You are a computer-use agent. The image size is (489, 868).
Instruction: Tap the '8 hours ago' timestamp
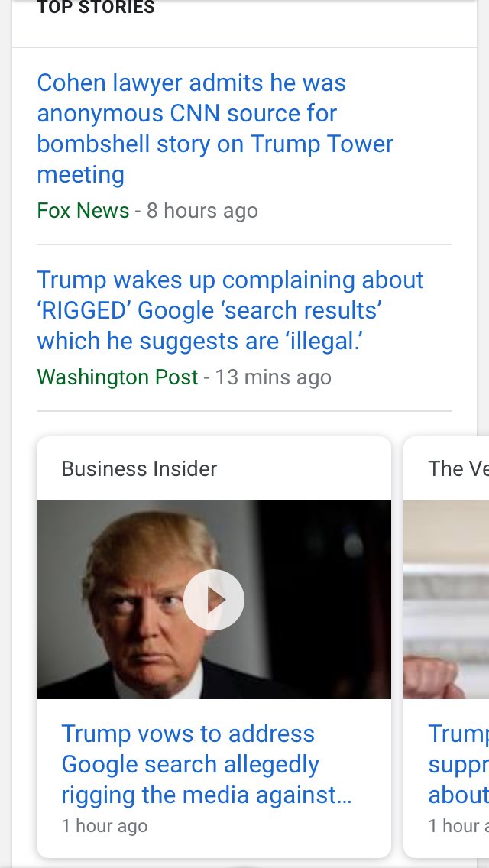[202, 211]
